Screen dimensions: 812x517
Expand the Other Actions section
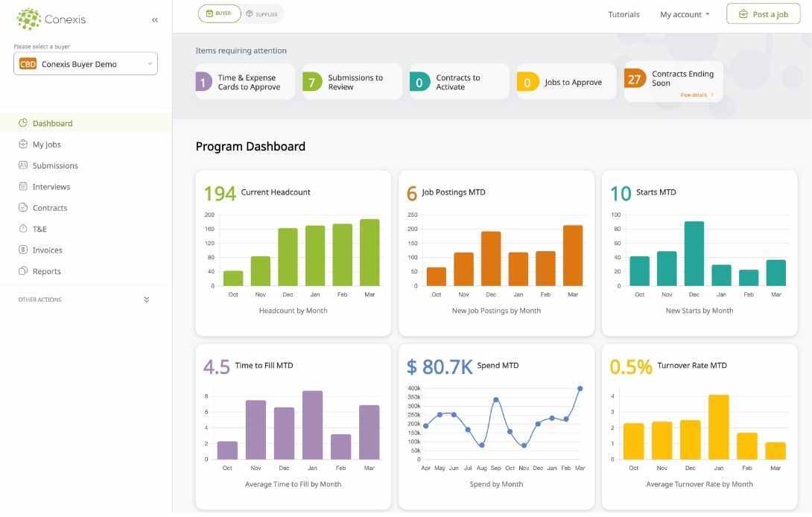(x=84, y=300)
